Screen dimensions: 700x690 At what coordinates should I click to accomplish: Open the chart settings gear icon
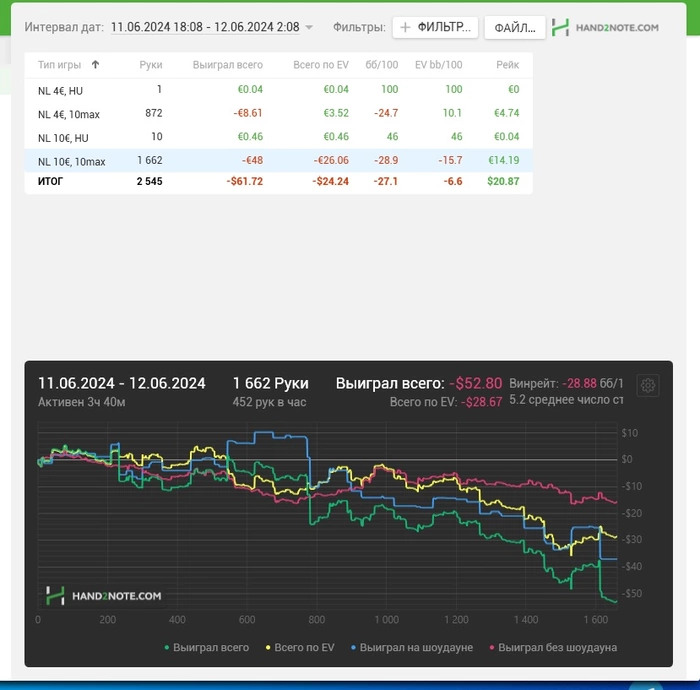648,385
